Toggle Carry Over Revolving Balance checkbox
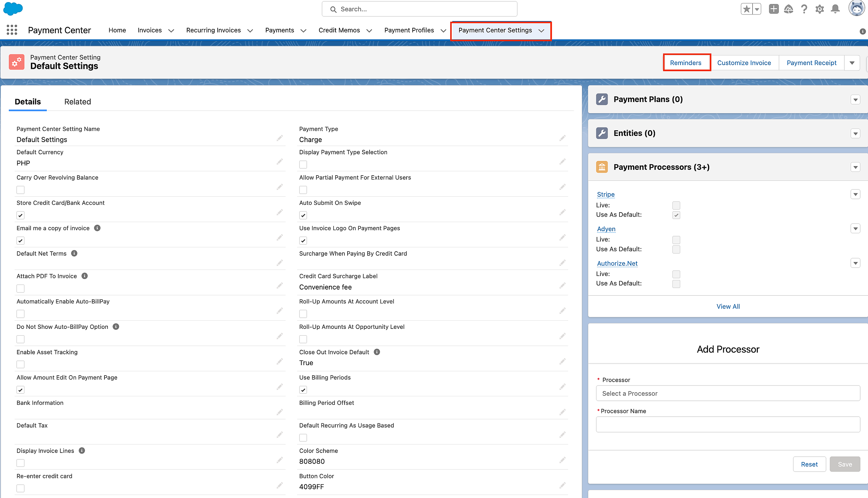The width and height of the screenshot is (868, 498). coord(21,190)
